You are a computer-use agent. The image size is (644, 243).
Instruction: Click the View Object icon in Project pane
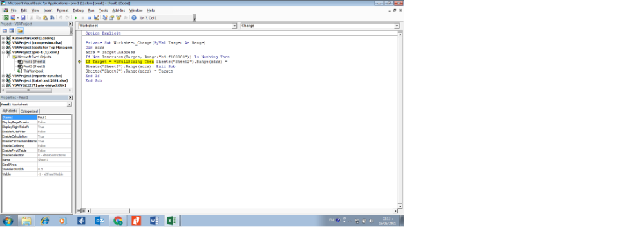click(12, 31)
